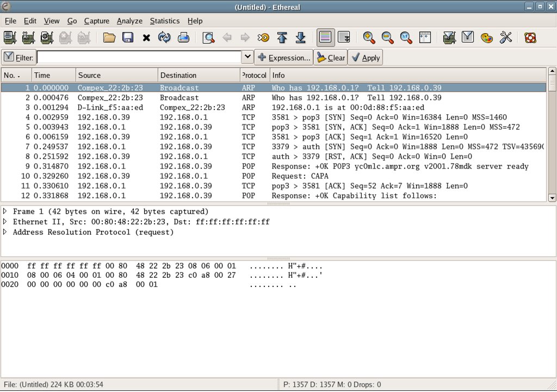Jump to first packet arrow icon
This screenshot has height=392, width=557.
pyautogui.click(x=282, y=38)
